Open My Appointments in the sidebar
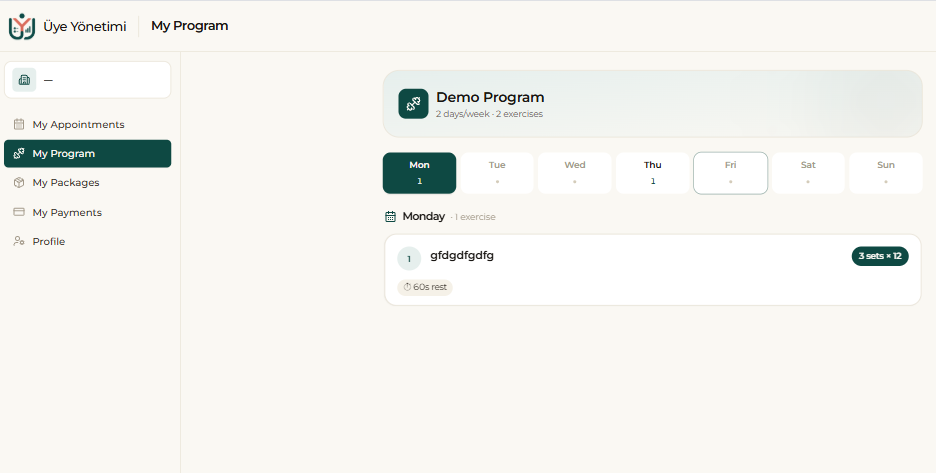 [x=87, y=124]
